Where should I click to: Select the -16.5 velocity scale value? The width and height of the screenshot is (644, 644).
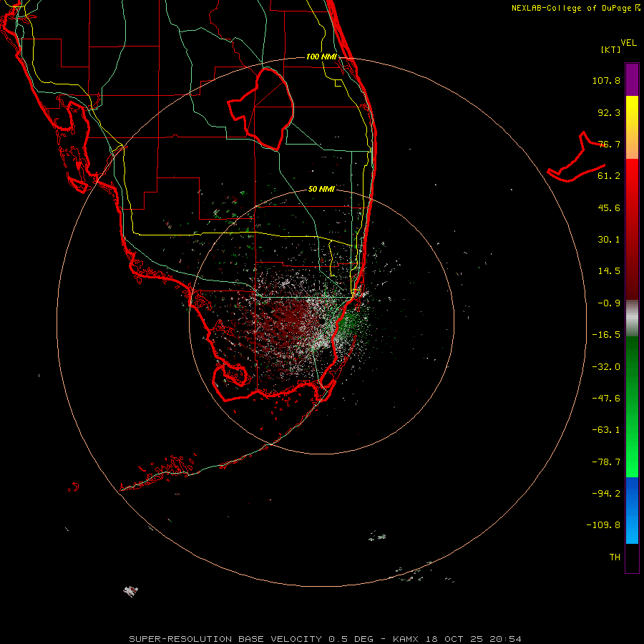606,335
